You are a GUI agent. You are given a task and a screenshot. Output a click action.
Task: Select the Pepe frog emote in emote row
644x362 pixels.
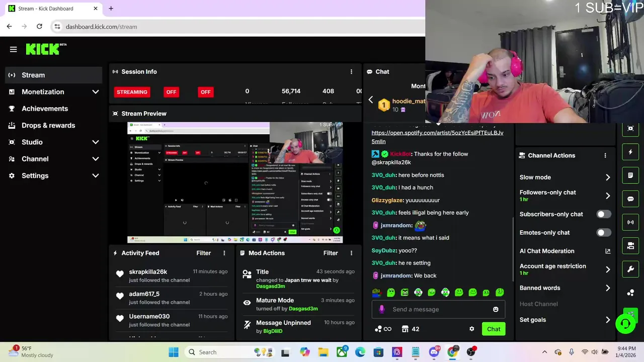(376, 292)
